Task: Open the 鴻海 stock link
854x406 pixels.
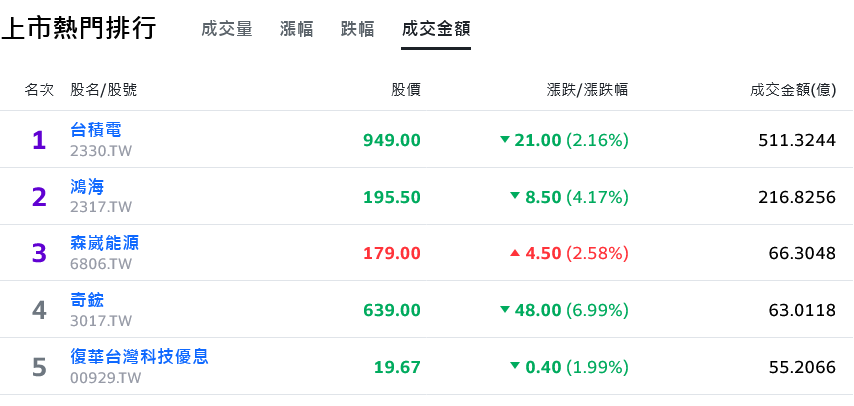Action: click(x=87, y=186)
